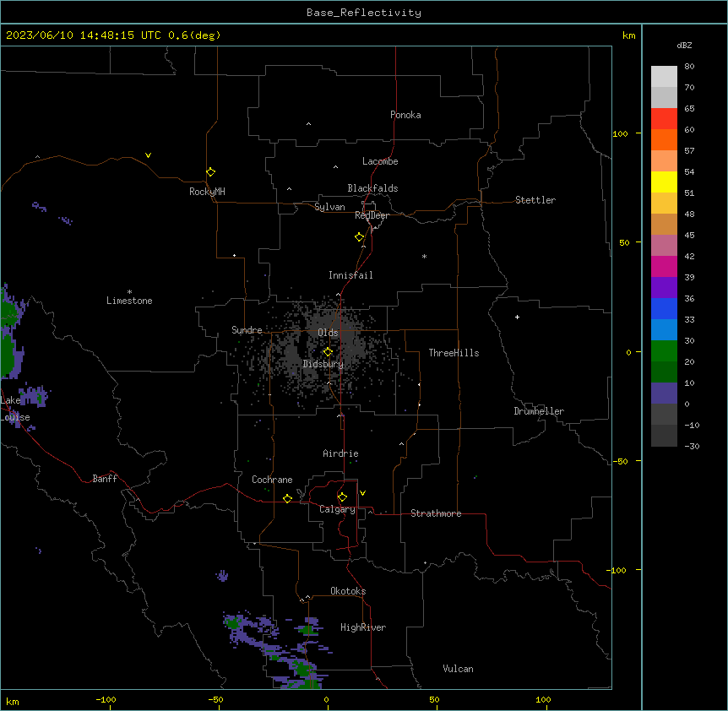Click the dBZ legend heading
This screenshot has width=728, height=711.
(x=684, y=46)
